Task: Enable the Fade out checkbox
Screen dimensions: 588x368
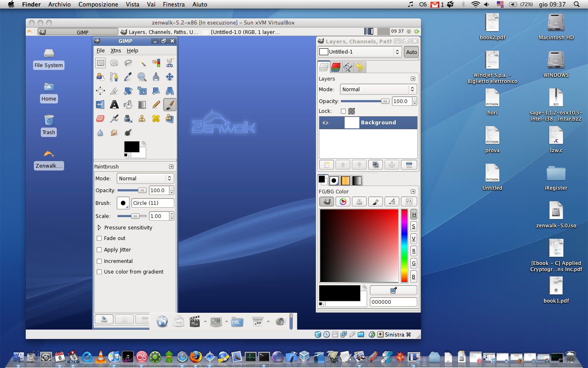Action: [99, 238]
